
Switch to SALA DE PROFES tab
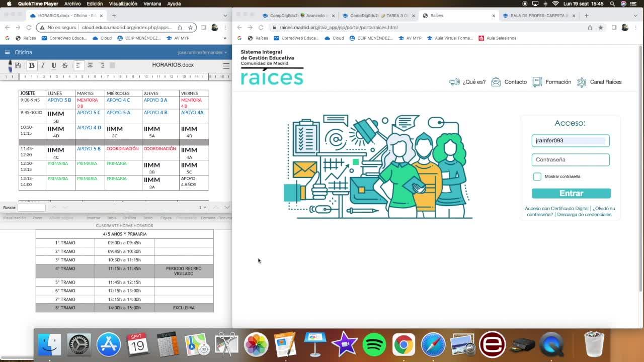(539, 16)
